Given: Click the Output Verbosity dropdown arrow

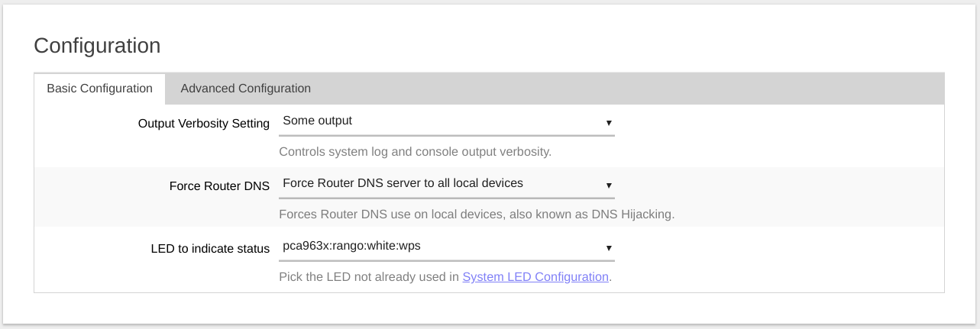Looking at the screenshot, I should 609,122.
